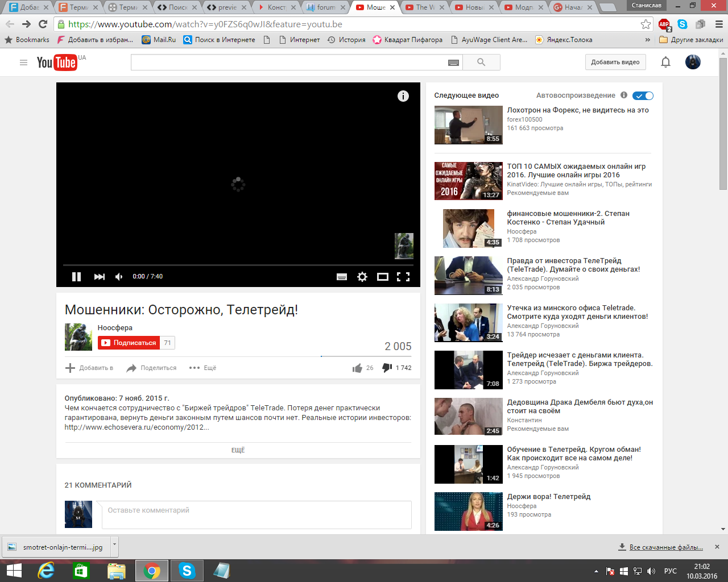Viewport: 728px width, 582px height.
Task: Open Утечка из минского офиса thumbnail
Action: (x=469, y=322)
